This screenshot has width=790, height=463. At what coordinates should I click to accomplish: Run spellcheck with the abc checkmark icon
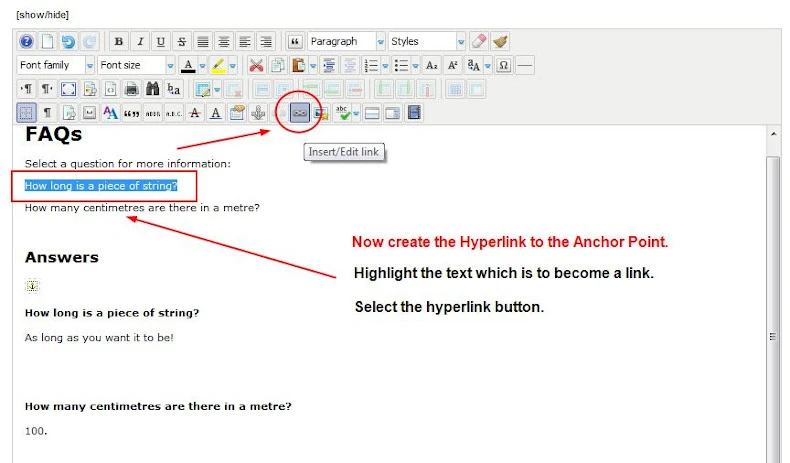(343, 113)
